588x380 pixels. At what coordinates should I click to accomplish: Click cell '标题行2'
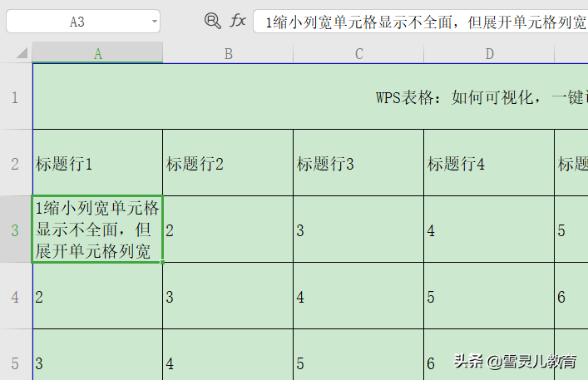[x=228, y=163]
